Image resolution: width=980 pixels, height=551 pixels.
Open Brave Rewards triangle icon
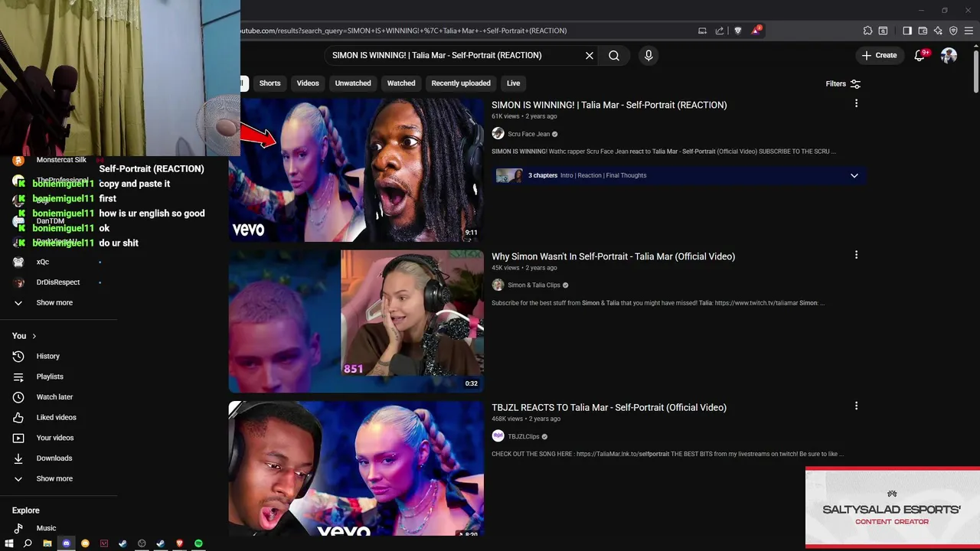coord(756,31)
